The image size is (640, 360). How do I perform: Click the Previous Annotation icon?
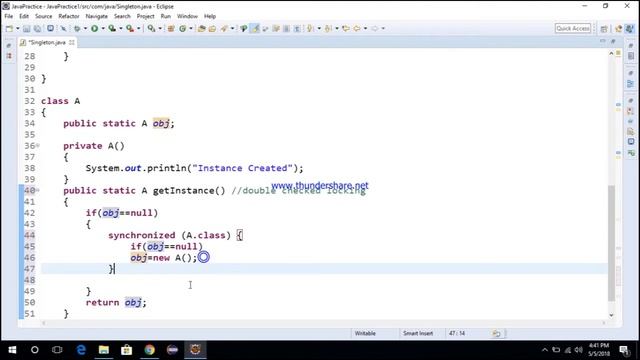coord(328,28)
